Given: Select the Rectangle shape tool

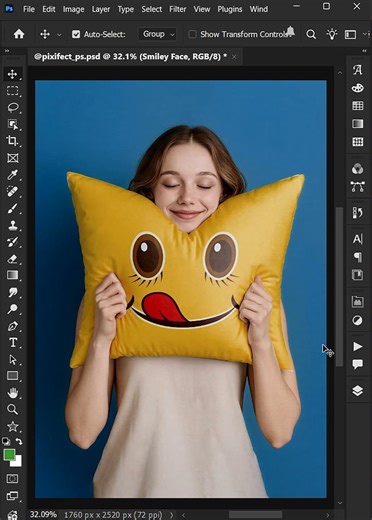Looking at the screenshot, I should point(13,376).
